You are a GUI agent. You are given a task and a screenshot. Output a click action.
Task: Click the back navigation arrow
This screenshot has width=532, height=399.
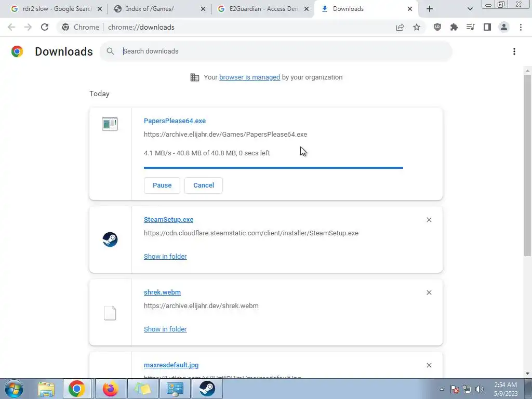[x=11, y=27]
